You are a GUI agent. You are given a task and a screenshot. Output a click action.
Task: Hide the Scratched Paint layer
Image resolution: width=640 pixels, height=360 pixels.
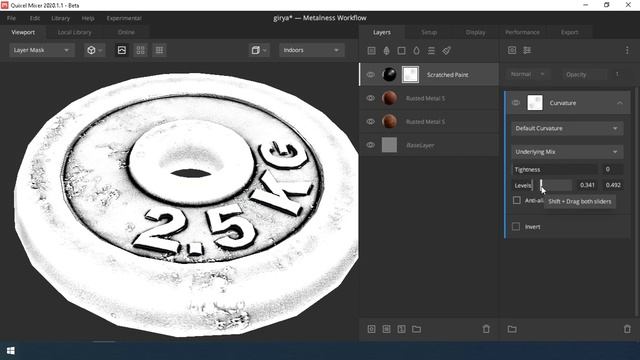pos(371,75)
